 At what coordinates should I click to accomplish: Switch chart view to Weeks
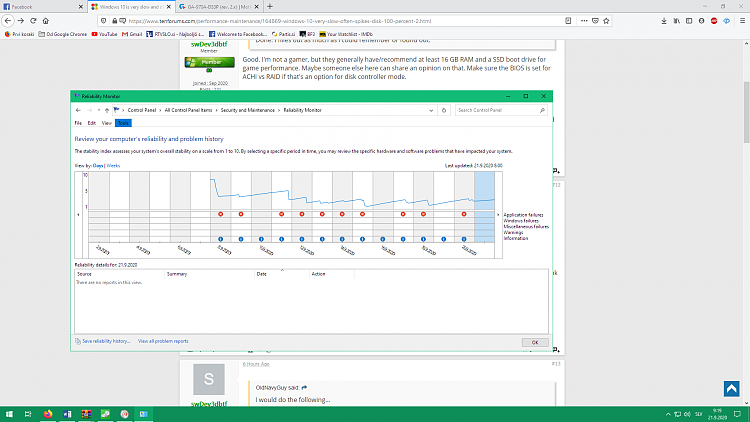pos(113,164)
